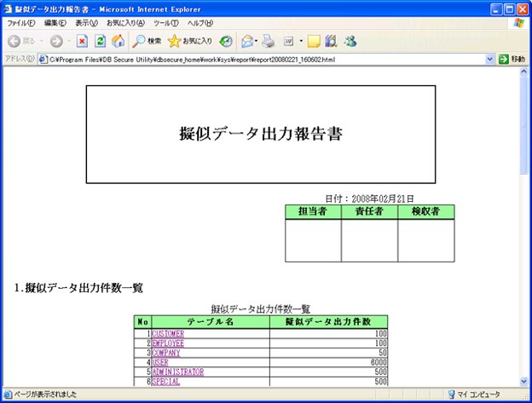Screen dimensions: 532x403
Task: Click the page icon in address bar
Action: [x=43, y=60]
